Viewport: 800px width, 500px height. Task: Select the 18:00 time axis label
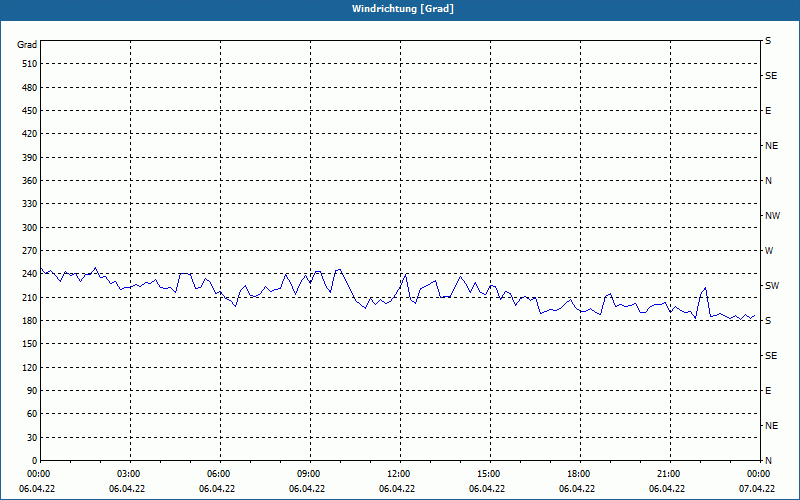[578, 474]
